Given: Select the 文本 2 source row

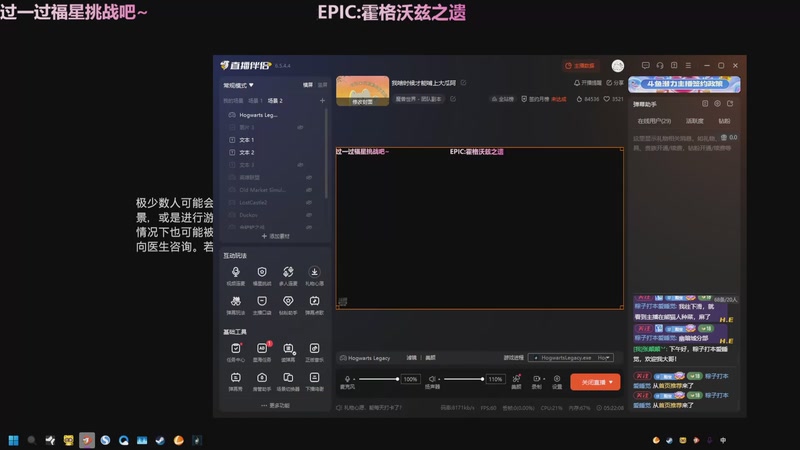Looking at the screenshot, I should pos(273,153).
